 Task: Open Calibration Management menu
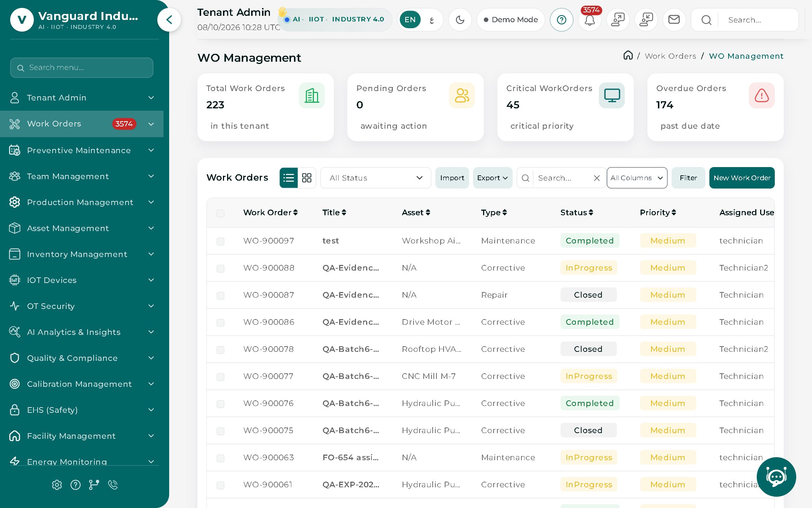pos(82,384)
